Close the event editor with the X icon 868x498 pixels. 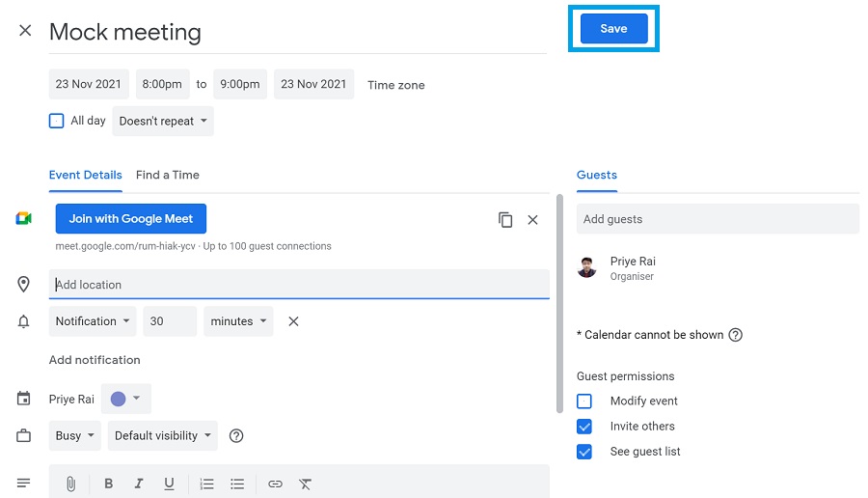25,31
